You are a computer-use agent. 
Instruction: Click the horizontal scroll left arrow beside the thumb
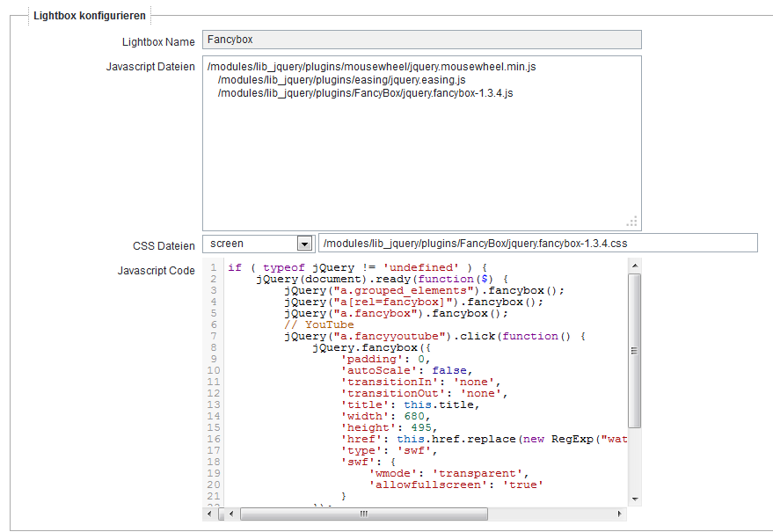point(232,514)
